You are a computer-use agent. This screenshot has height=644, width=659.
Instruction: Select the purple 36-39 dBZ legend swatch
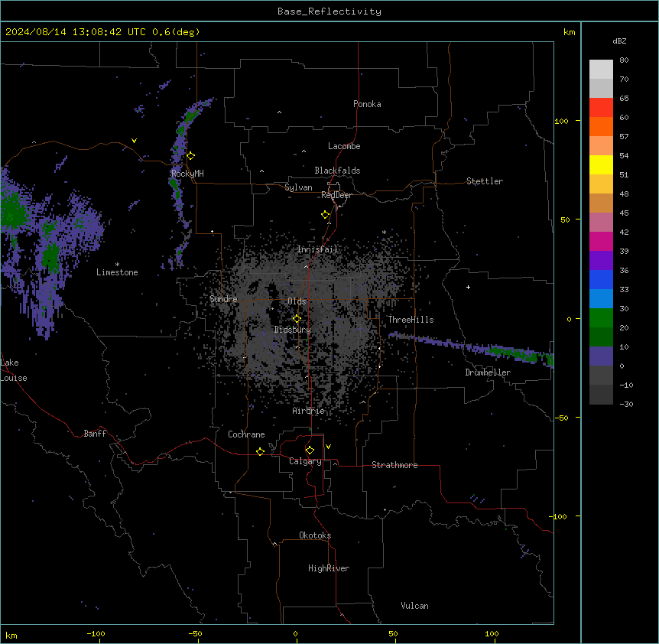(x=601, y=260)
